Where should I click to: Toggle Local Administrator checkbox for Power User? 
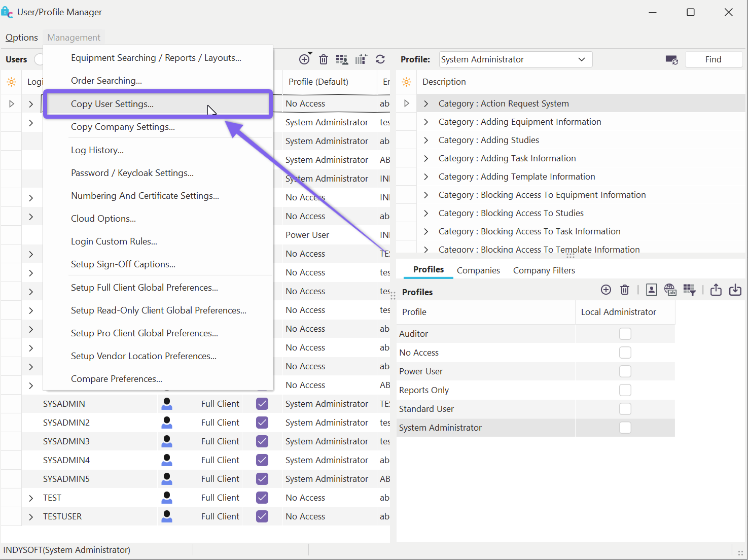625,371
